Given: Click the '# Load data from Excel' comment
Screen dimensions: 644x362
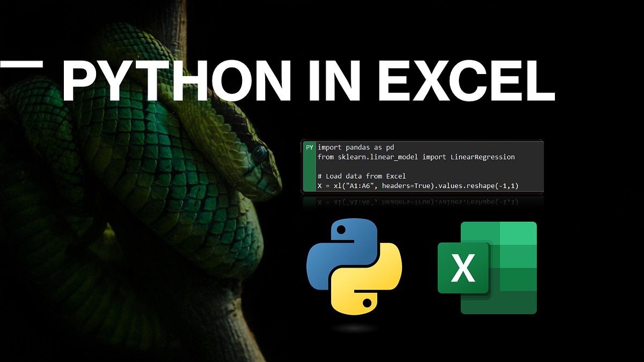Looking at the screenshot, I should click(362, 175).
